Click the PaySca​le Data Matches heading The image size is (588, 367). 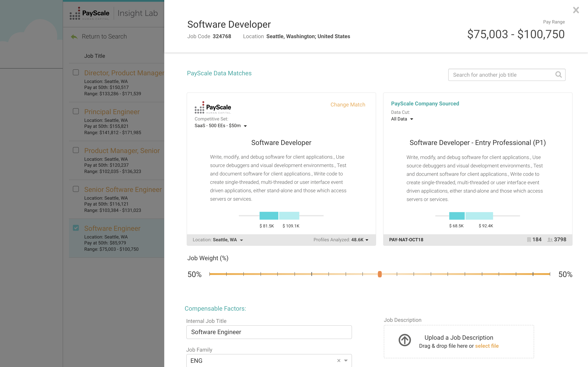[x=219, y=73]
